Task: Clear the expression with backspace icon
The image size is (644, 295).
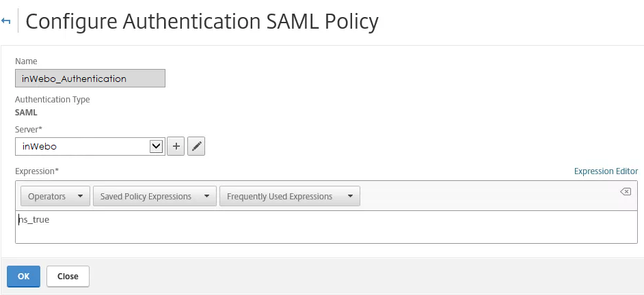Action: point(625,192)
